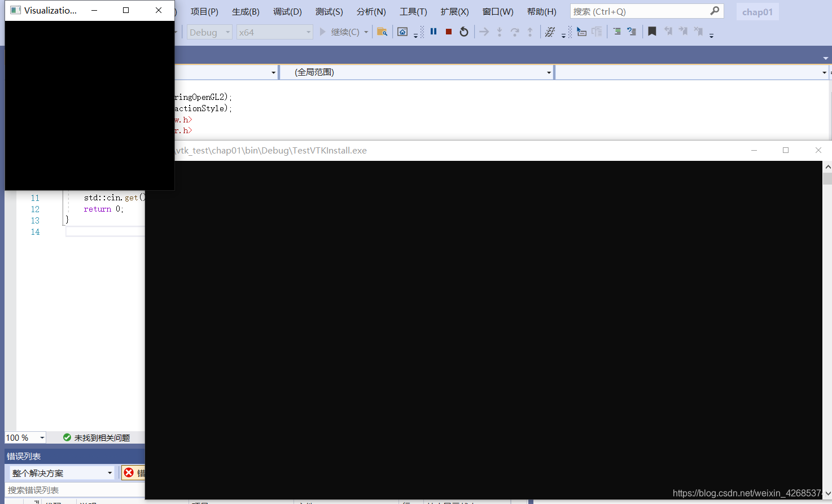Click the pause debugging icon

[433, 32]
